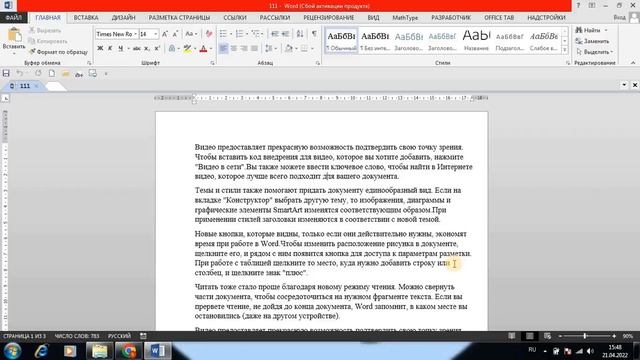Toggle subscript formatting
This screenshot has height=360, width=640.
147,49
